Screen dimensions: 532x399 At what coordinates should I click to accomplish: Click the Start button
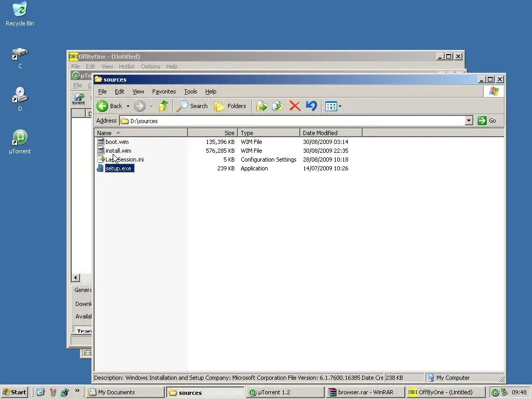click(x=14, y=392)
